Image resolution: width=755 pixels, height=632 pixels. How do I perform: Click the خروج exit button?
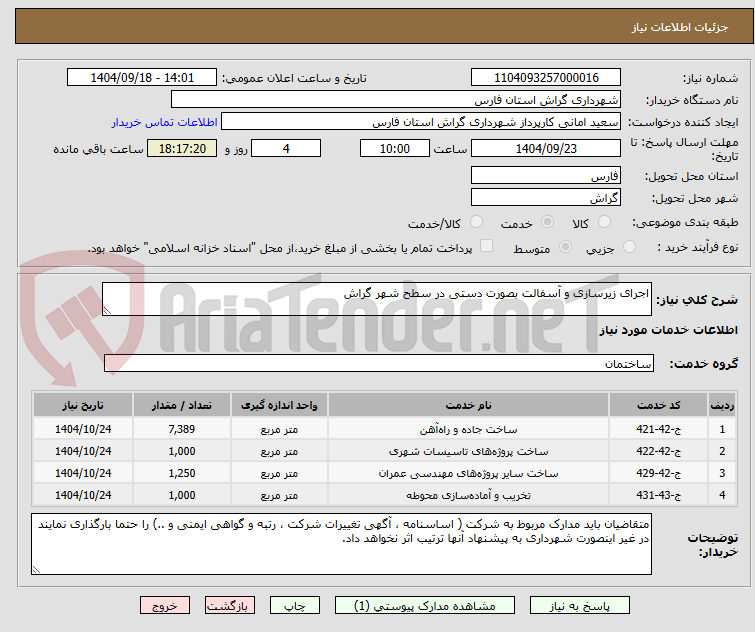pyautogui.click(x=165, y=606)
